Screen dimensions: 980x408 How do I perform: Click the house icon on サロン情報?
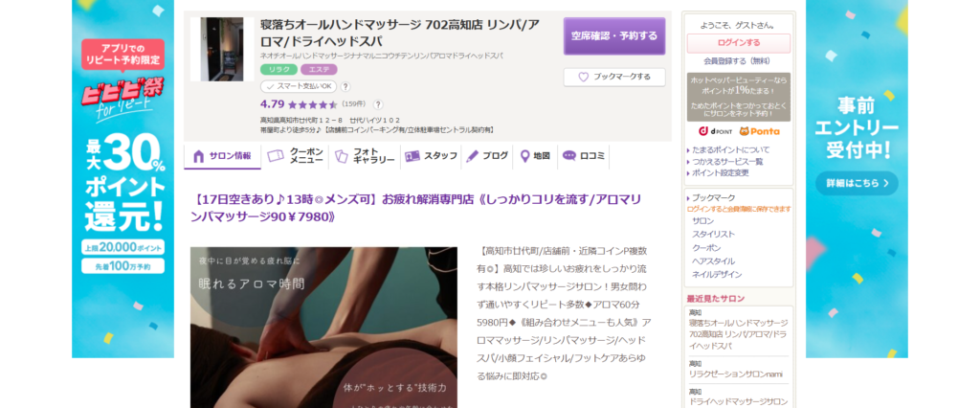pyautogui.click(x=199, y=156)
